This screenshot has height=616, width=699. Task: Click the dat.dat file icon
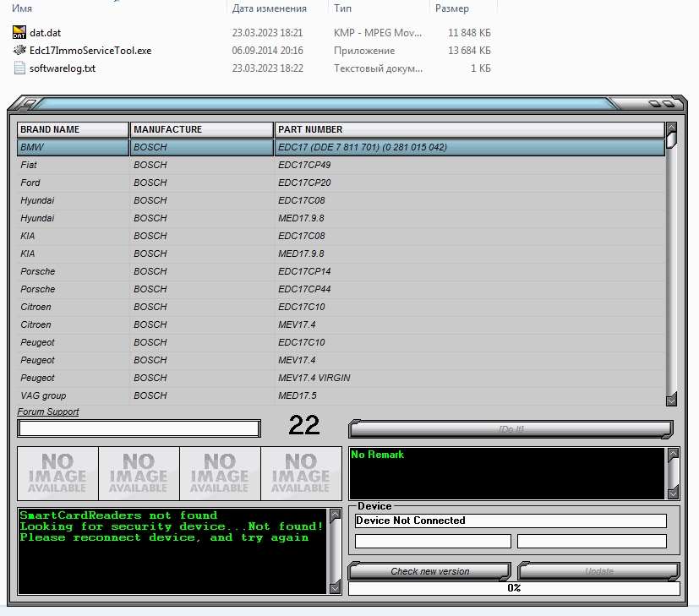click(20, 33)
